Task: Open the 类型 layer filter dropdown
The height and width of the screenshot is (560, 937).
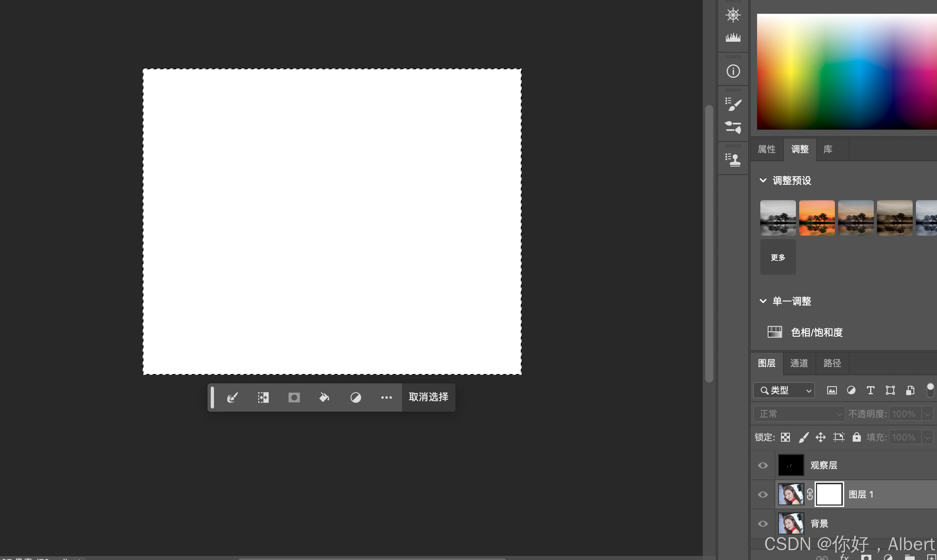Action: point(784,390)
